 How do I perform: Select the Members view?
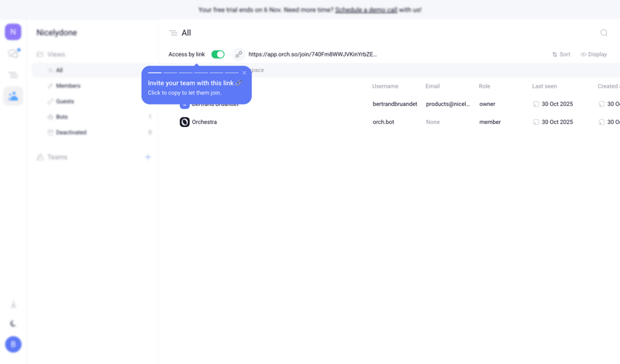coord(68,86)
